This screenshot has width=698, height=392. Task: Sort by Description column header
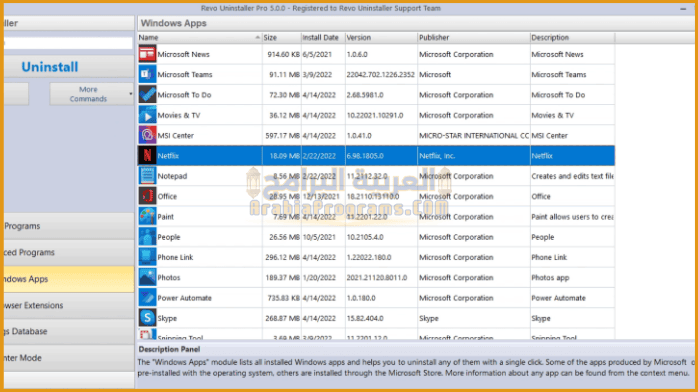tap(572, 37)
